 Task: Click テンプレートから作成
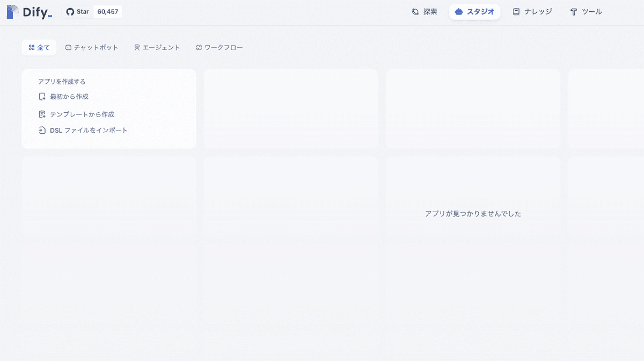(77, 114)
